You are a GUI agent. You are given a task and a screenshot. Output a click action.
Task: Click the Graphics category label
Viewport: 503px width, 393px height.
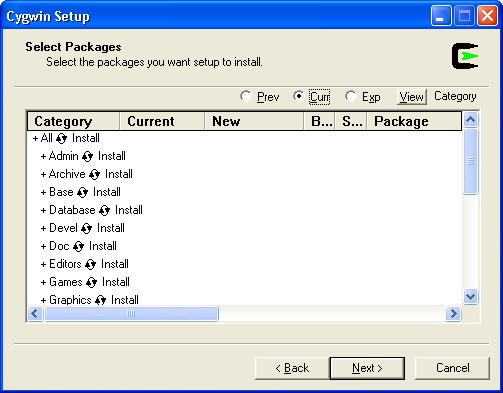point(70,300)
